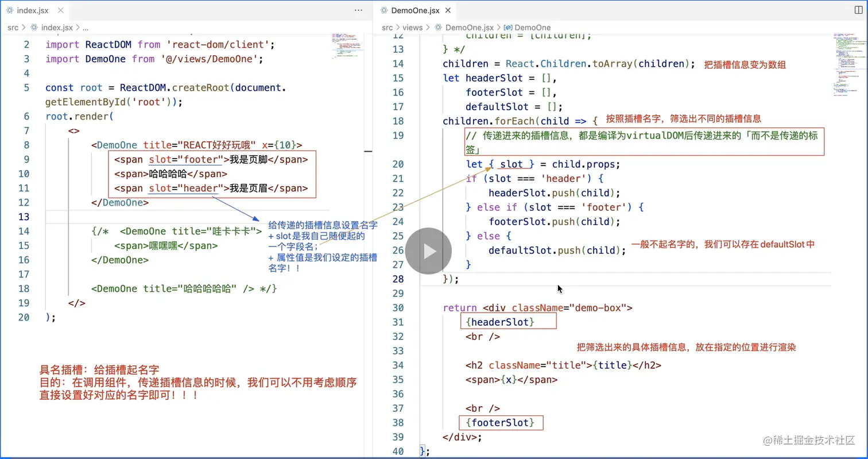Click the <span>嘿嘿嘿</span> line
The height and width of the screenshot is (459, 868).
pyautogui.click(x=166, y=245)
